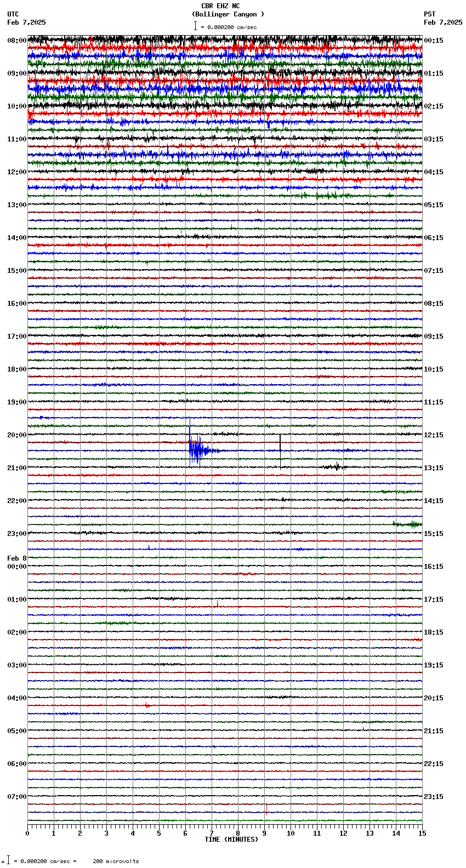
Task: Select the 04:00 UTC row label
Action: pyautogui.click(x=16, y=698)
